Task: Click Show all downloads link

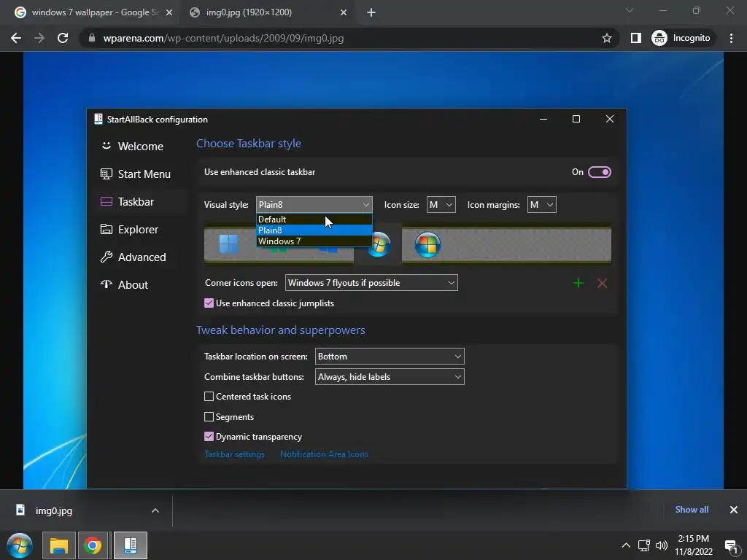Action: 692,510
